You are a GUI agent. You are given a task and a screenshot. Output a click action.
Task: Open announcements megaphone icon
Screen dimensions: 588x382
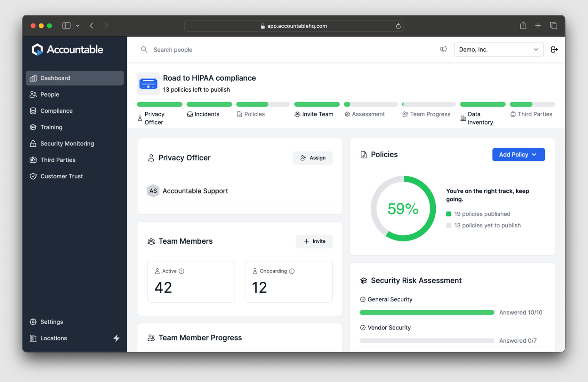[x=444, y=49]
